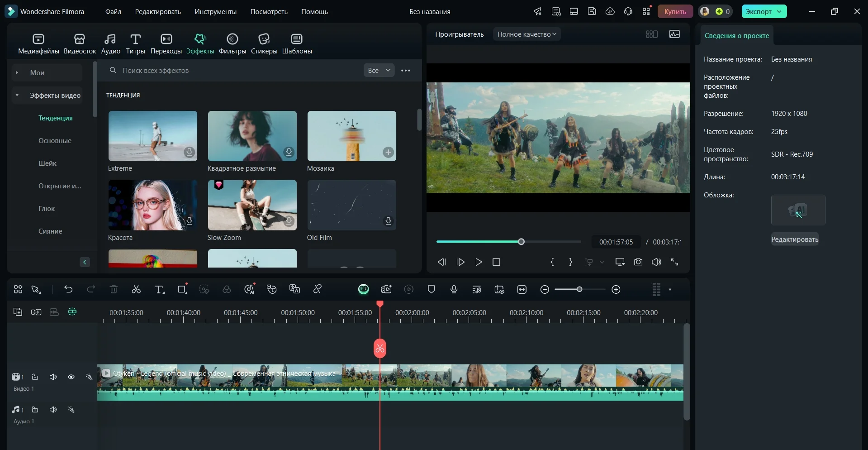
Task: Zoom in the timeline
Action: tap(616, 290)
